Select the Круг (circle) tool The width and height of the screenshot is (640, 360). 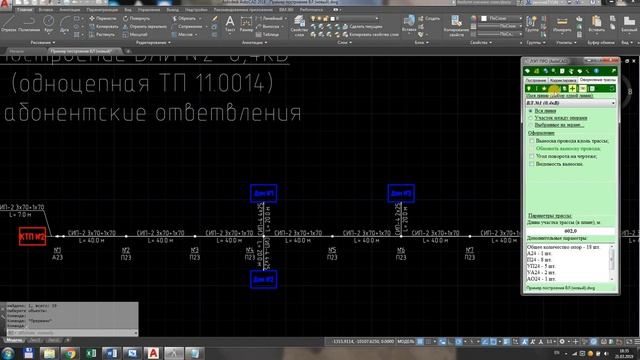49,23
